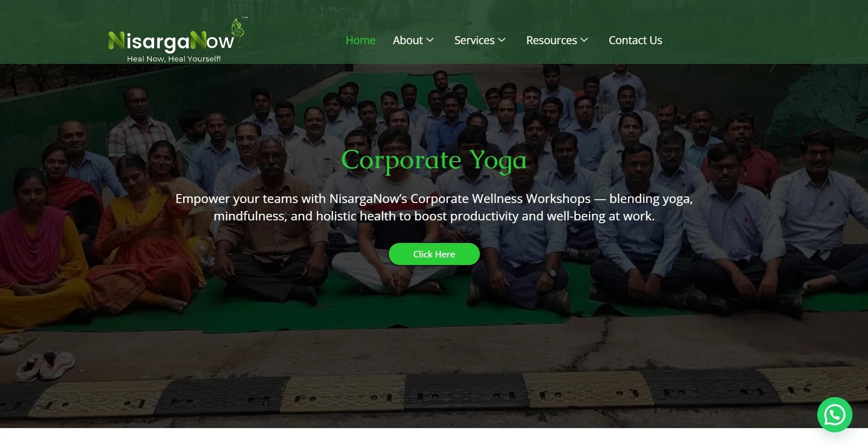Open the WhatsApp chat bubble icon
Viewport: 868px width, 445px height.
click(835, 415)
